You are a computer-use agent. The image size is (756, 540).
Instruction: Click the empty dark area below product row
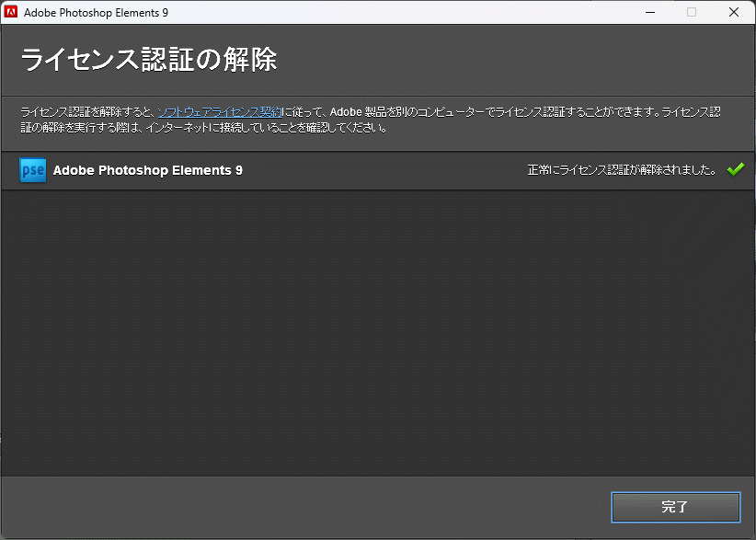click(x=377, y=331)
